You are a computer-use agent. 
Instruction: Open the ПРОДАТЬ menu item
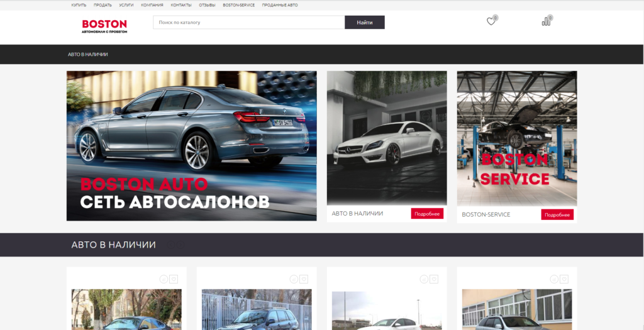tap(103, 5)
